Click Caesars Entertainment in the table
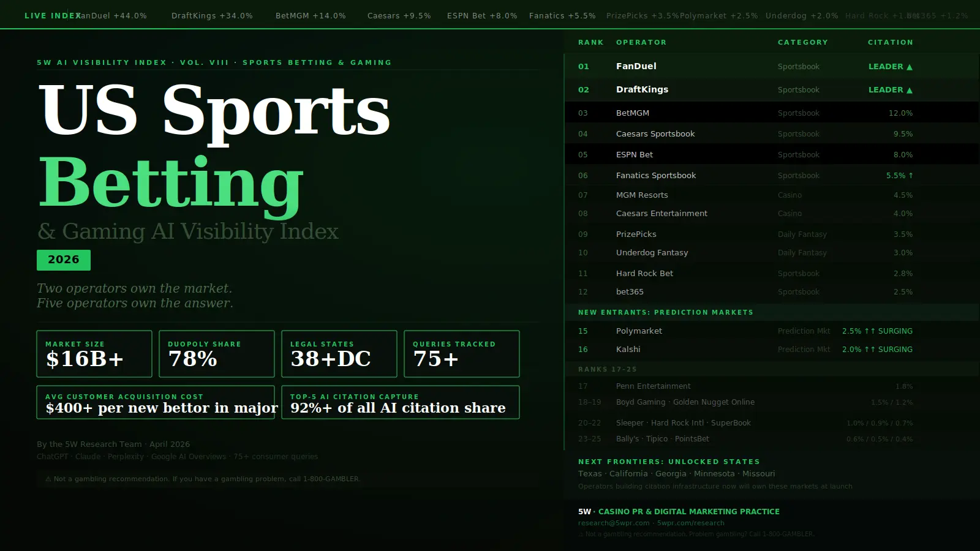 click(661, 214)
